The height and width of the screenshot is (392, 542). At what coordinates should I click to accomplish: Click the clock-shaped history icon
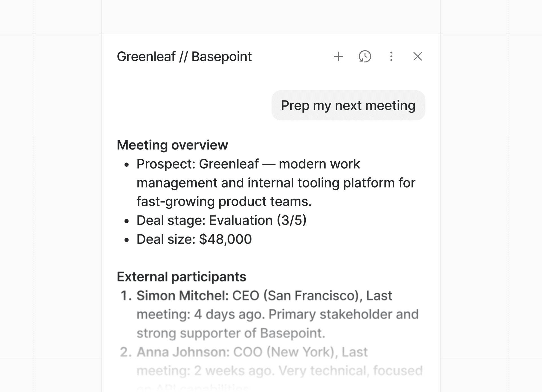pos(365,56)
